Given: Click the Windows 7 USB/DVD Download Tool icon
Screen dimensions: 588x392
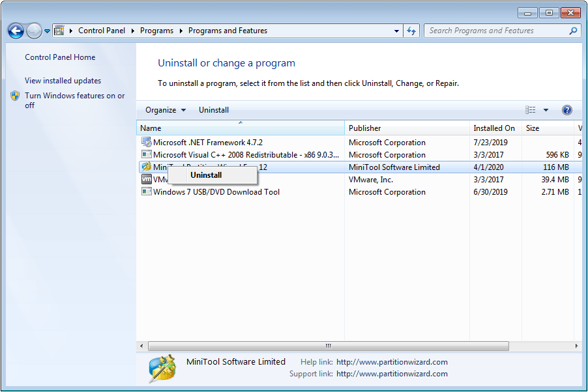Looking at the screenshot, I should point(146,191).
